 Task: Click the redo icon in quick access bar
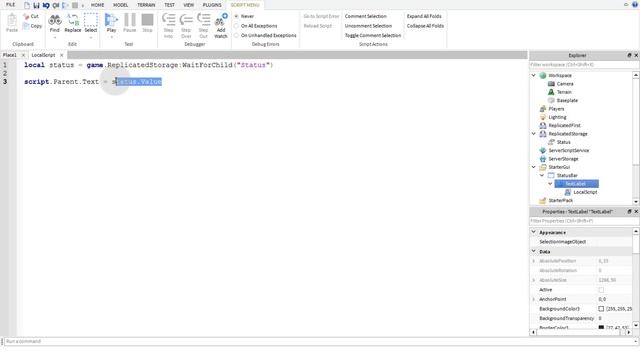point(56,5)
